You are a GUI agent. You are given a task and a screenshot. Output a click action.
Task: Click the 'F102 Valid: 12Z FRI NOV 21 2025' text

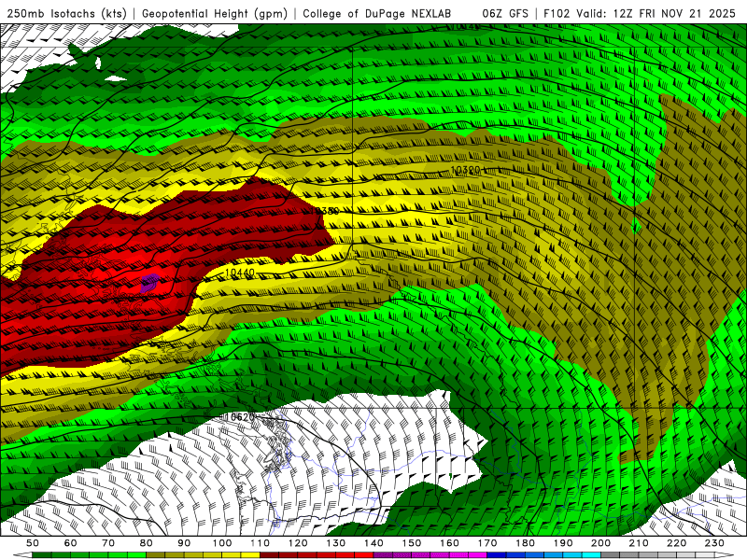coord(640,14)
